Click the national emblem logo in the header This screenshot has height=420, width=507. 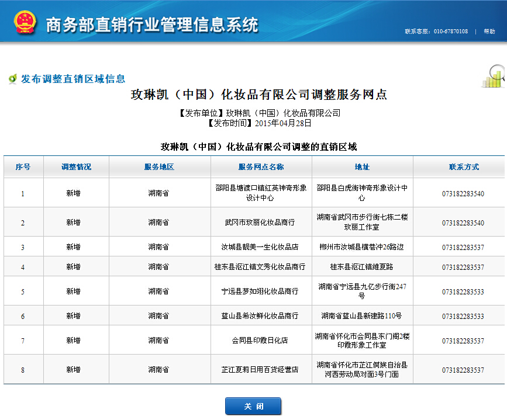click(x=25, y=22)
